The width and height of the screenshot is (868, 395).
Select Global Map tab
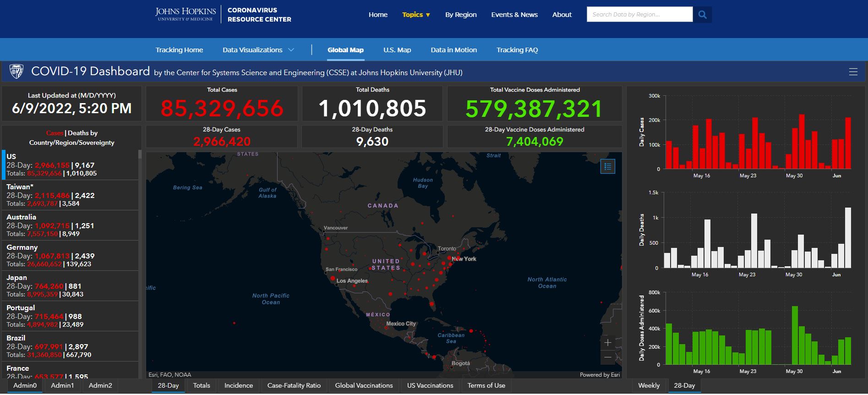345,50
